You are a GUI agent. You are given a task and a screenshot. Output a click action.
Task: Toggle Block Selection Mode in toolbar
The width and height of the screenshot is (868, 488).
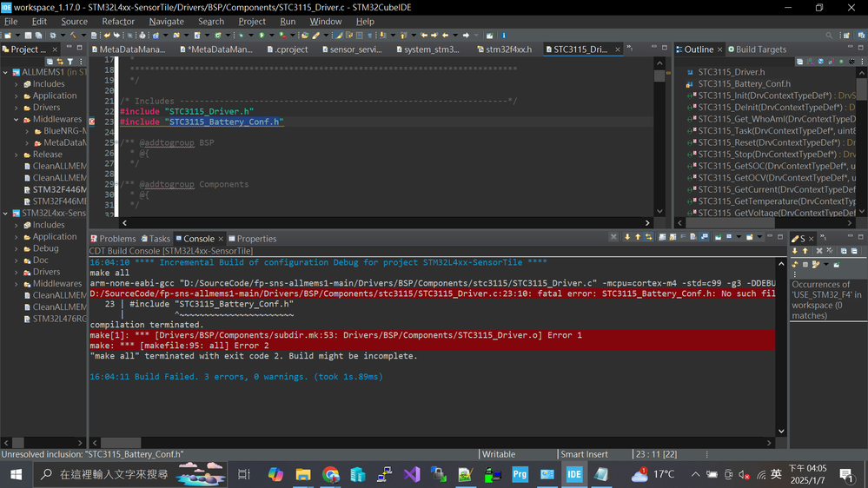tap(359, 36)
